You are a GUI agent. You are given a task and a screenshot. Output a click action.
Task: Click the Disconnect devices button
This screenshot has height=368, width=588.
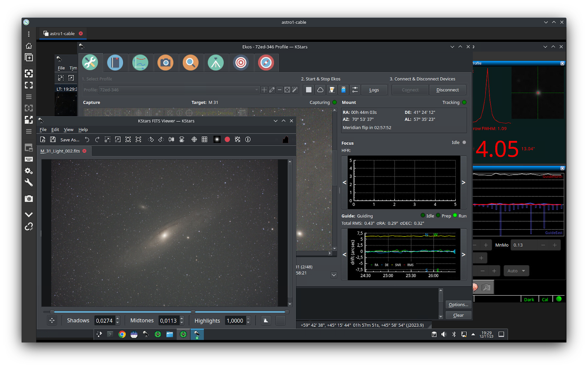[x=447, y=90]
